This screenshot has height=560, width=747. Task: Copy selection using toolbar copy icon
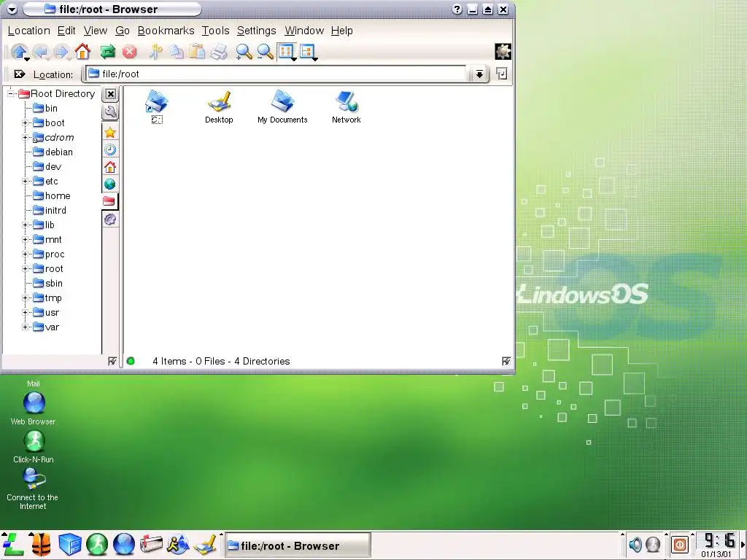click(177, 52)
